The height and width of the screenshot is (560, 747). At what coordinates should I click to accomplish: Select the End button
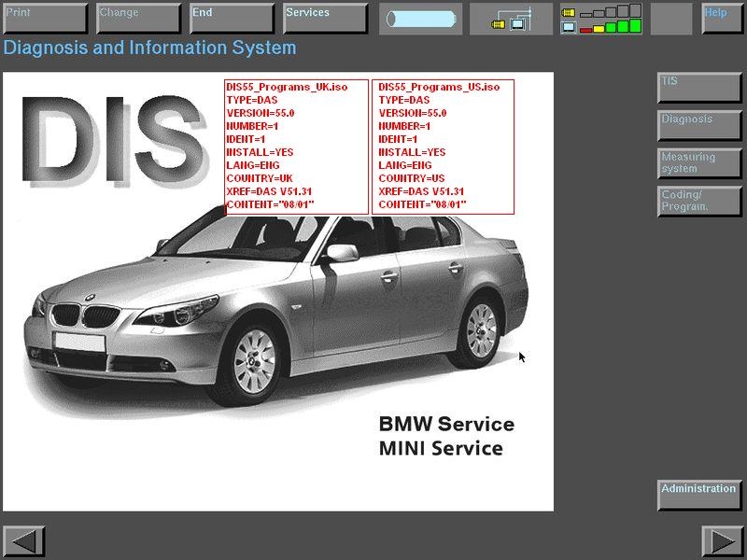point(232,19)
